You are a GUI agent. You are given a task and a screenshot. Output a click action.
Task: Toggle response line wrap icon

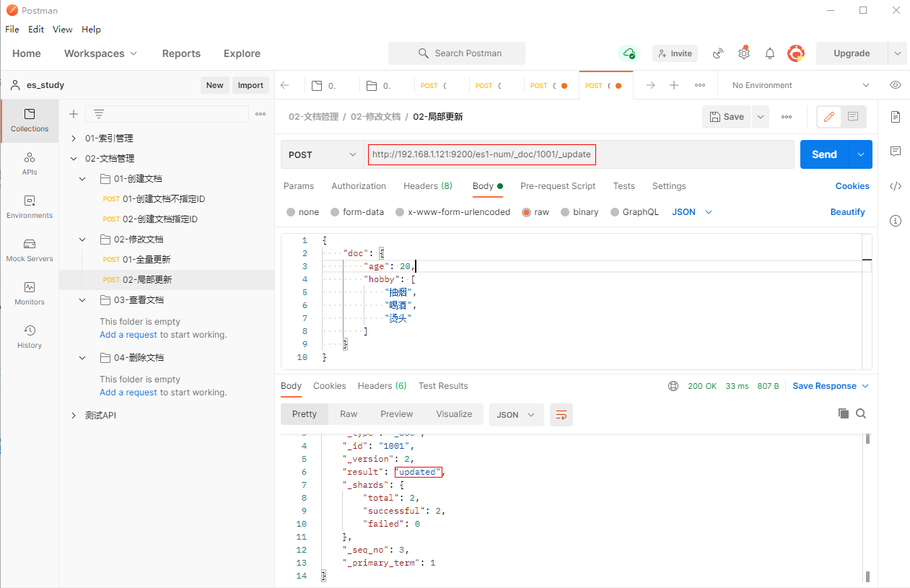pos(561,415)
